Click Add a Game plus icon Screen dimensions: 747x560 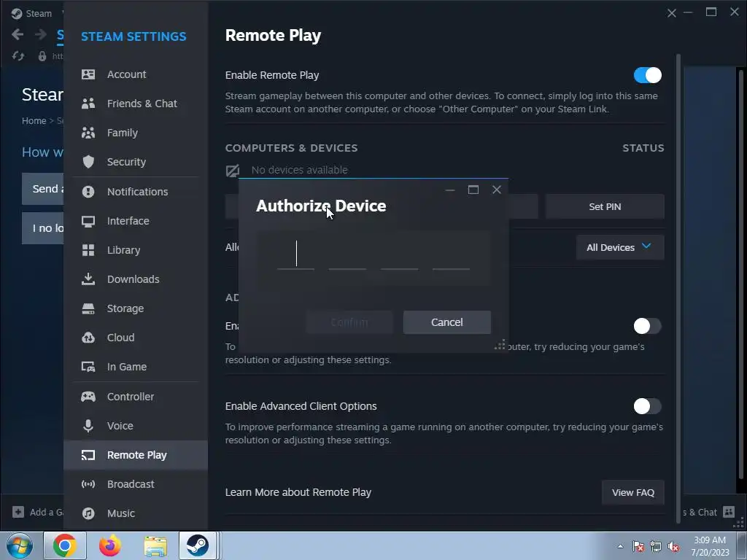coord(18,512)
